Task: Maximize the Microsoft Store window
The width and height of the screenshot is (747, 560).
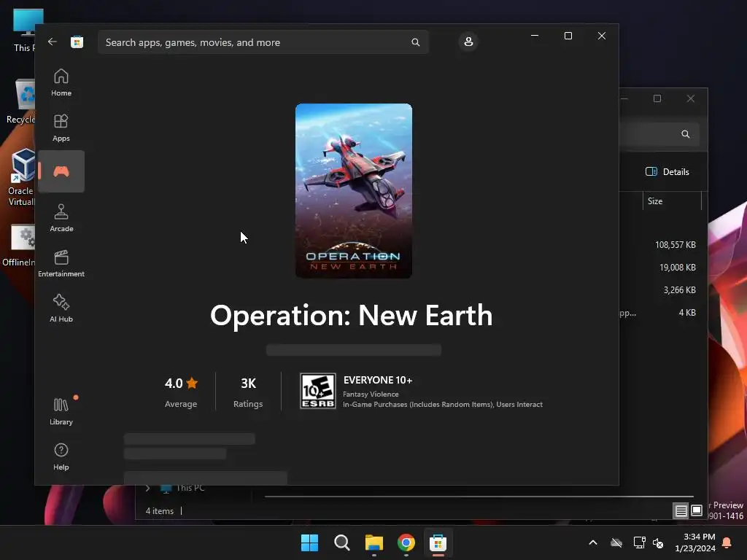Action: (x=568, y=36)
